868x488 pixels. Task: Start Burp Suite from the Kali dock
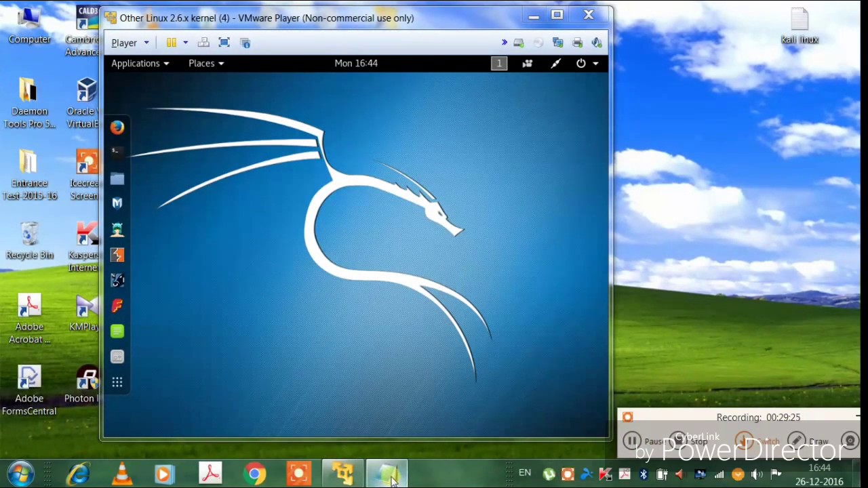click(117, 255)
